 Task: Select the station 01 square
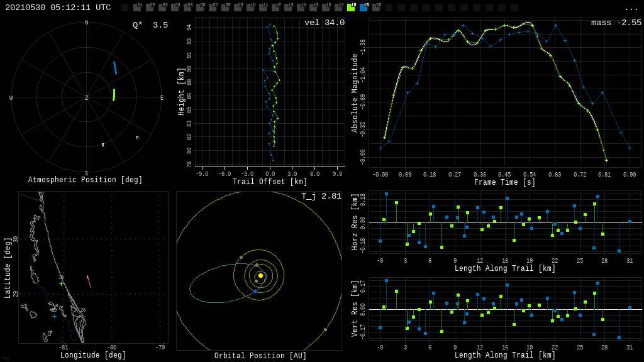coord(137,8)
